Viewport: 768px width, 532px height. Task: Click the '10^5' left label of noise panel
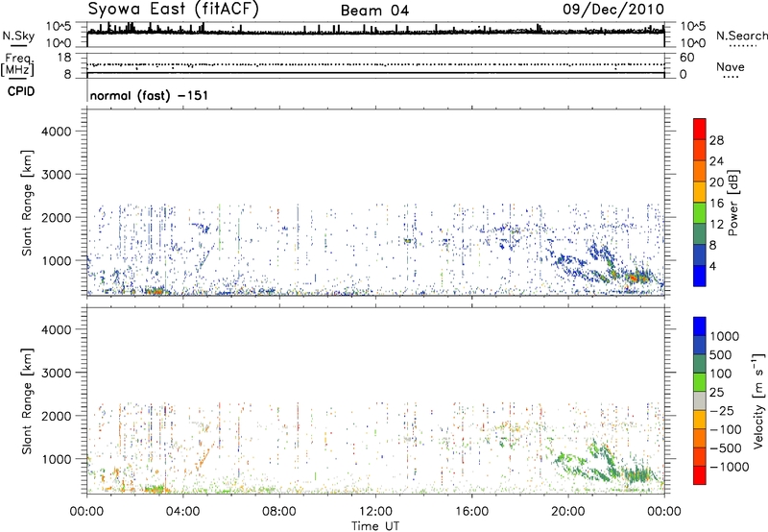[x=59, y=27]
